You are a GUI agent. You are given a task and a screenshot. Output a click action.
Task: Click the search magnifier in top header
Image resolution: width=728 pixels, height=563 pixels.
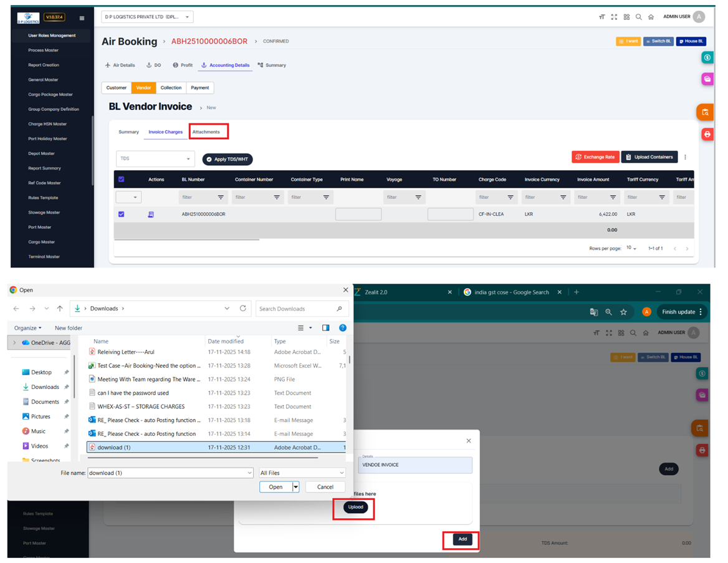[x=638, y=17]
